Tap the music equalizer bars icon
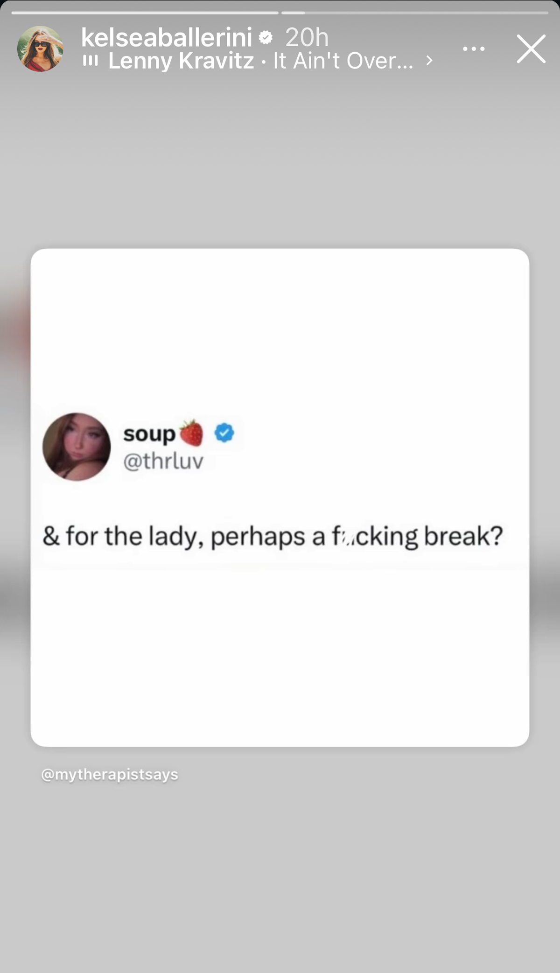The image size is (560, 973). [x=91, y=61]
